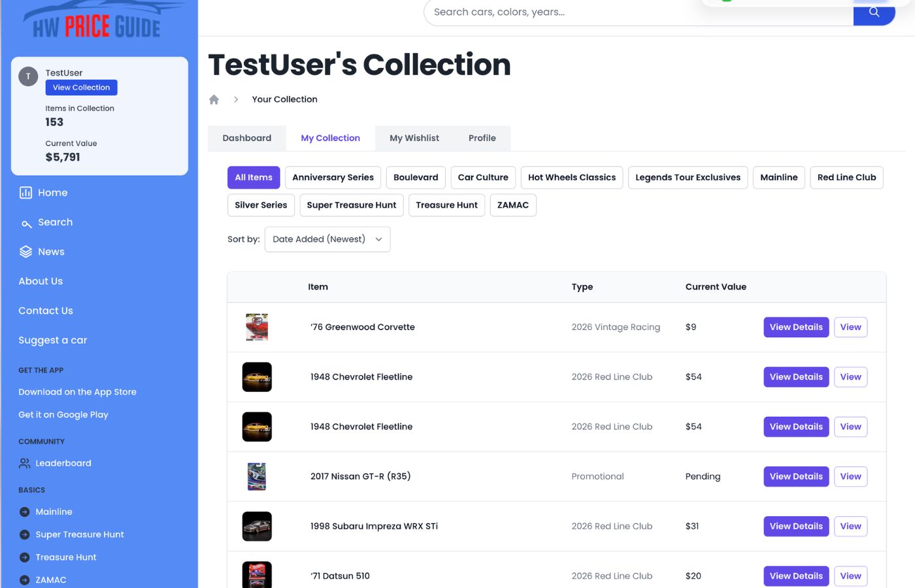This screenshot has width=915, height=588.
Task: Open the 2017 Nissan GT-R thumbnail
Action: coord(257,476)
